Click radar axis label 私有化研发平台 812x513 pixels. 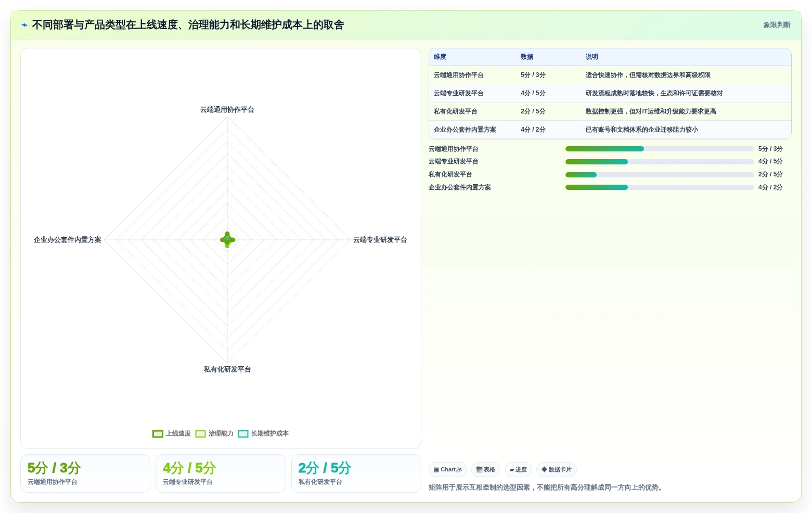(227, 369)
